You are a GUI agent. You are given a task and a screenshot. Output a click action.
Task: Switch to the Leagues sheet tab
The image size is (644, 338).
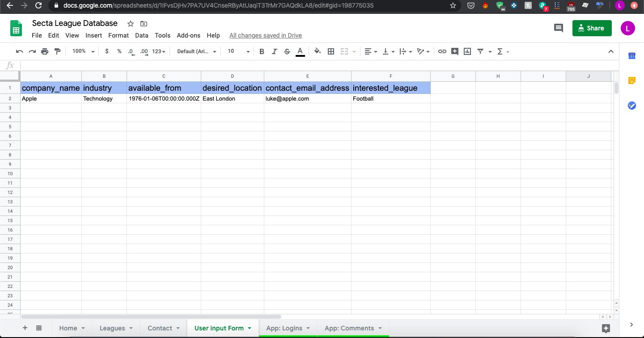[x=113, y=328]
